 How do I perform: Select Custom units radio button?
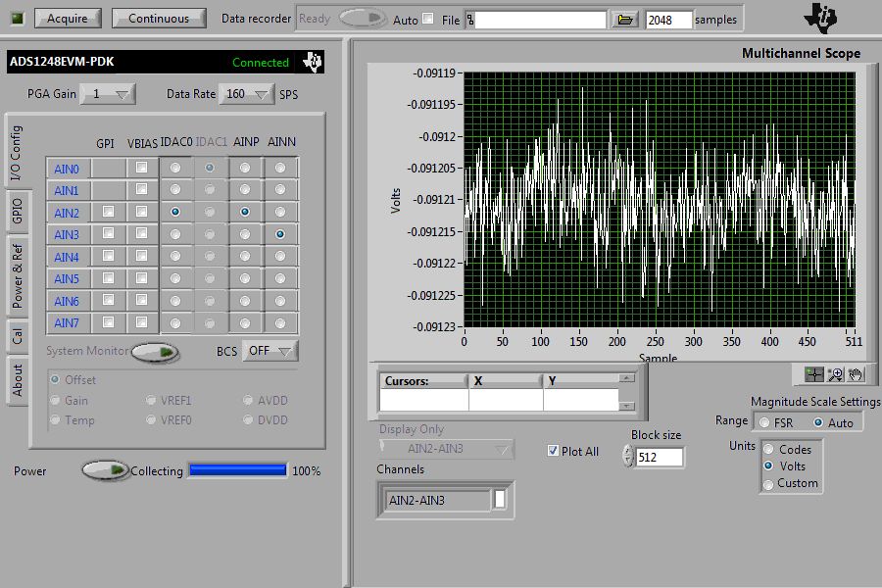click(x=768, y=484)
